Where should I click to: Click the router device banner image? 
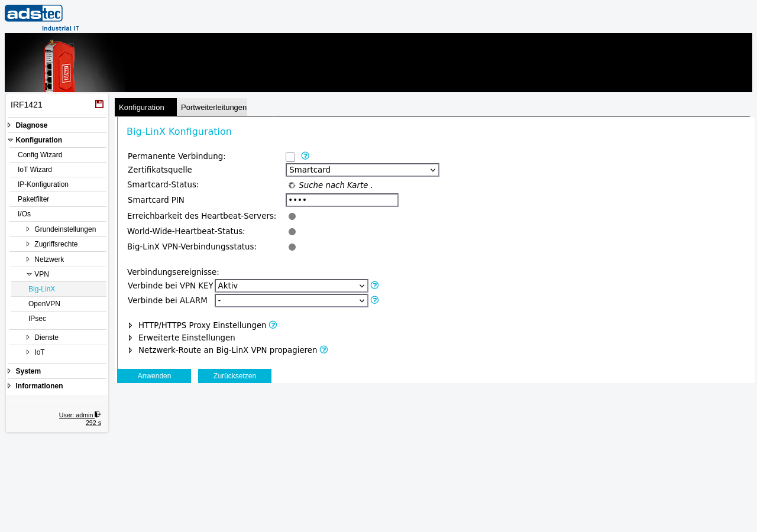(65, 63)
